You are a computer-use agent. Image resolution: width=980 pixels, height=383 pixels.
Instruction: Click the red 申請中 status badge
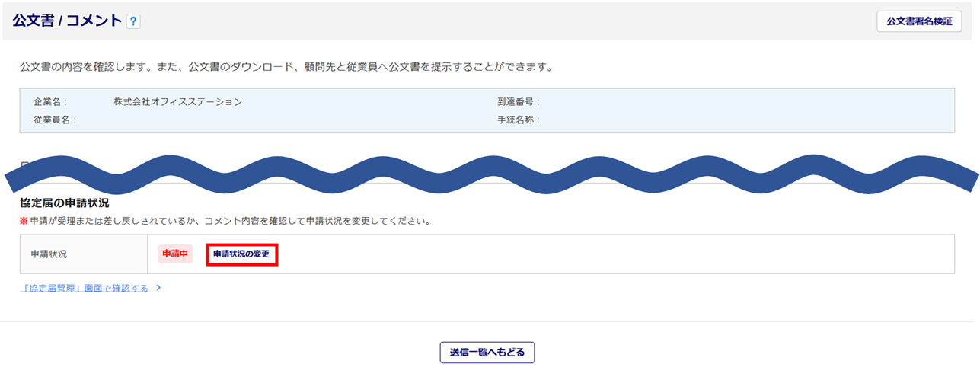coord(176,254)
